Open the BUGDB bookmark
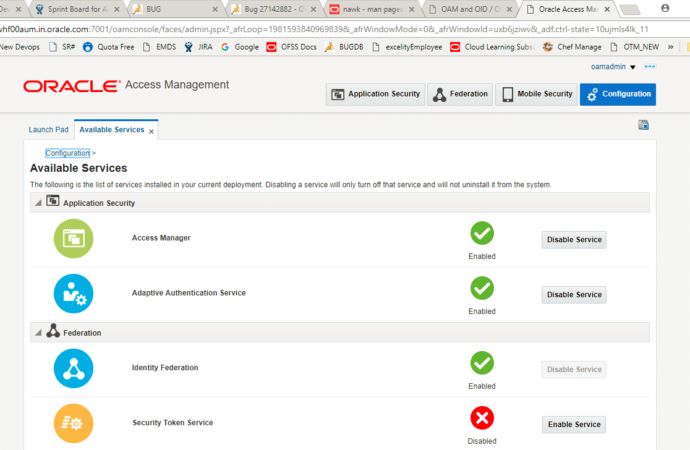The width and height of the screenshot is (690, 450). click(x=344, y=47)
